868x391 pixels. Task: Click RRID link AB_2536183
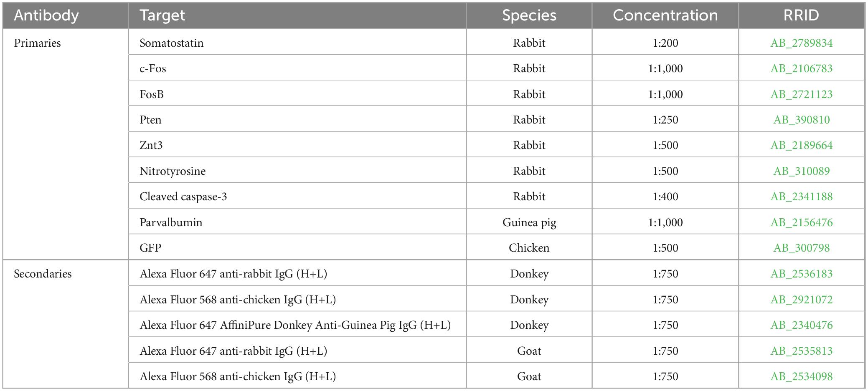click(801, 274)
